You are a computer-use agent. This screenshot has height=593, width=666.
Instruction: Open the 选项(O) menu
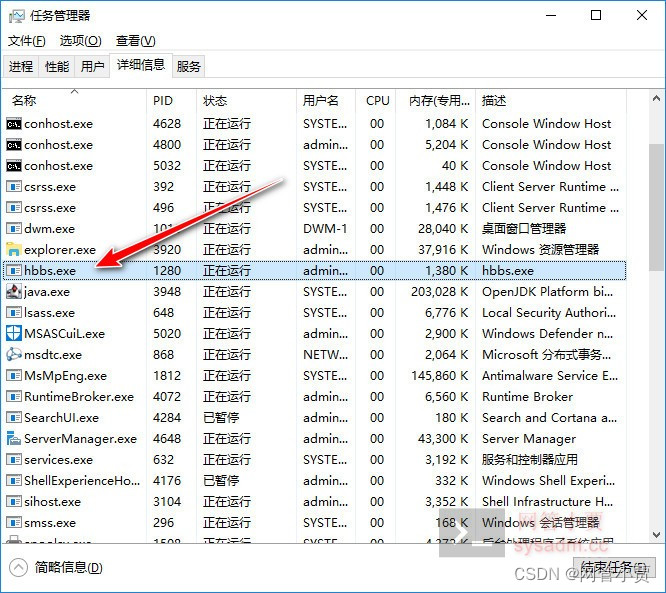point(81,41)
